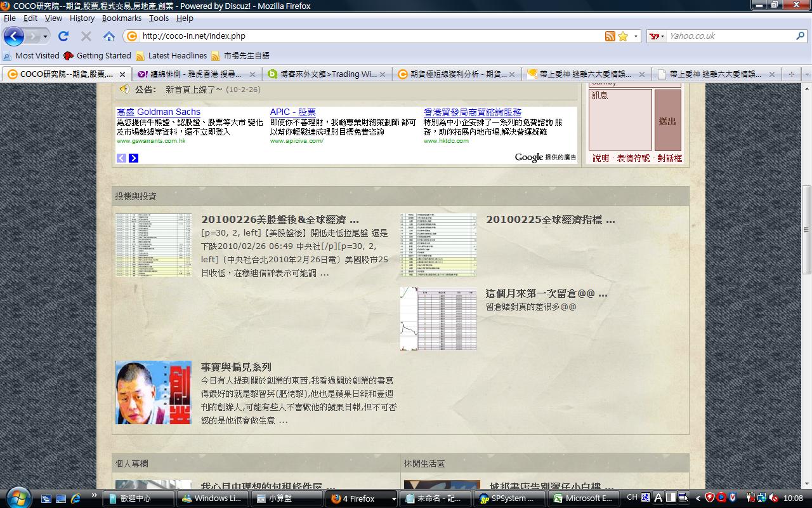Close the 纏綿悱惻 Yahoo tab
This screenshot has width=812, height=508.
coord(252,74)
